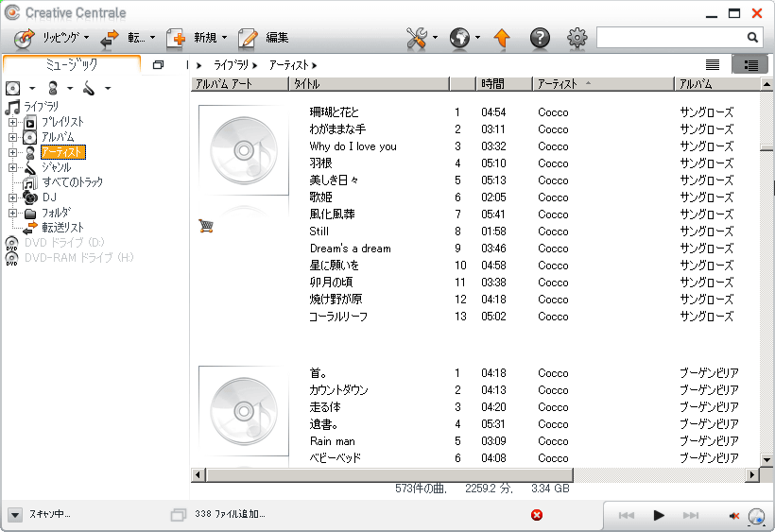Click the album disc filter icon

point(13,89)
